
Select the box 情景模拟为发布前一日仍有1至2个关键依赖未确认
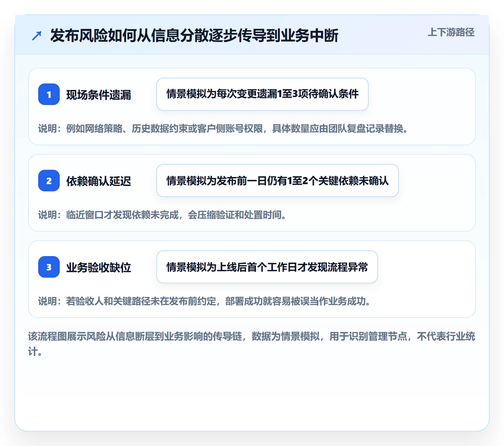click(x=278, y=181)
